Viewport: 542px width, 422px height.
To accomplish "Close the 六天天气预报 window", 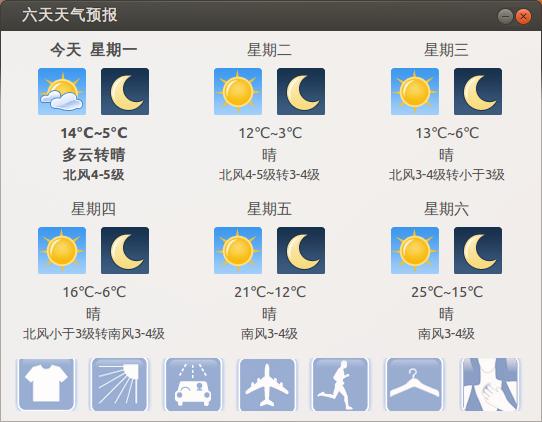I will pyautogui.click(x=523, y=16).
